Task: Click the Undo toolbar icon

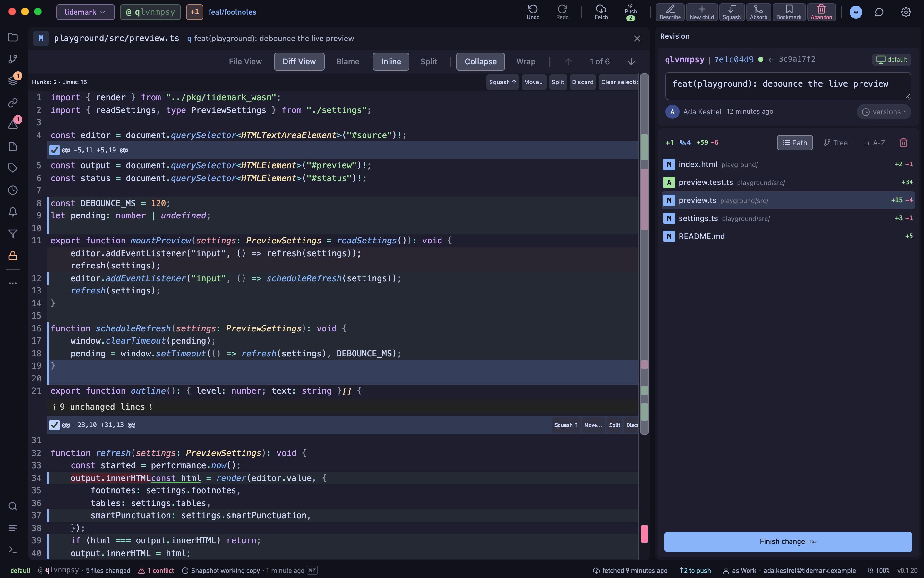Action: click(533, 12)
